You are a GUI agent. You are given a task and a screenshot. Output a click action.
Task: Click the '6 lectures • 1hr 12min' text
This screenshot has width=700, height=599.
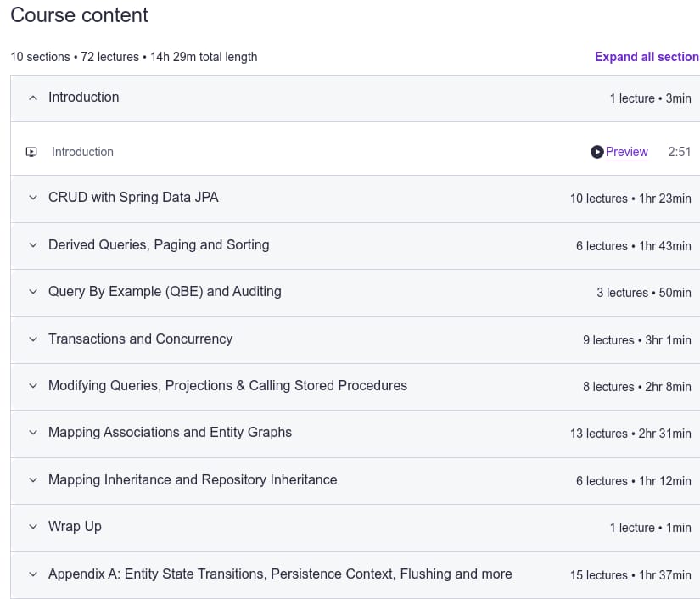tap(634, 481)
